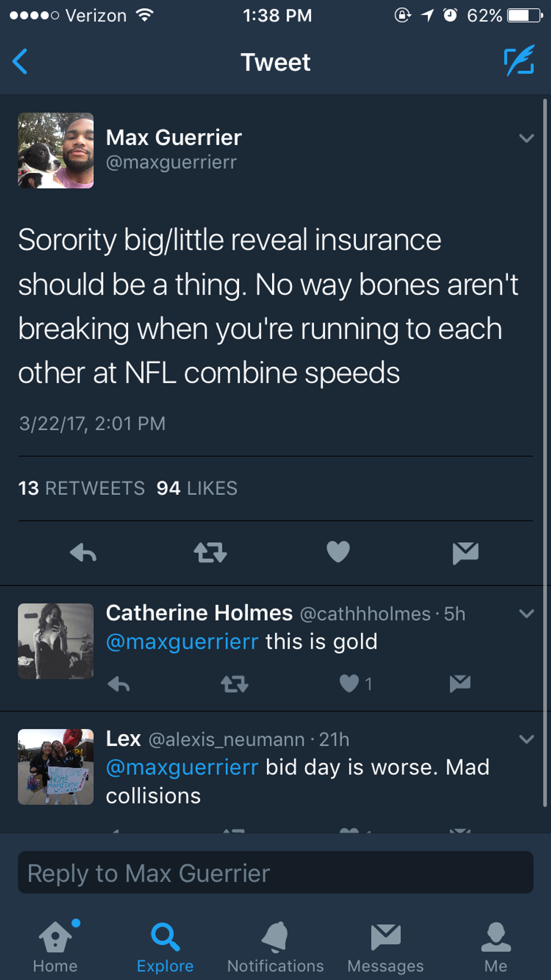Screen dimensions: 551x980
Task: Open the @maxguerrierr mention in Catherine's reply
Action: 182,642
